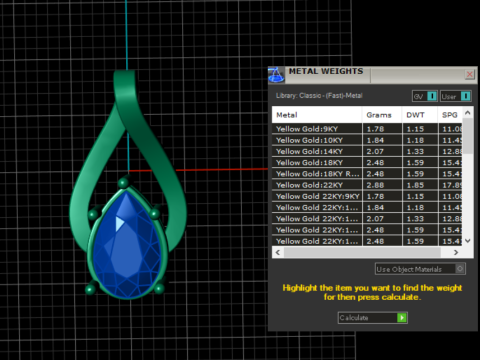This screenshot has width=480, height=360.
Task: Click the green Calculate arrow icon
Action: tap(402, 318)
